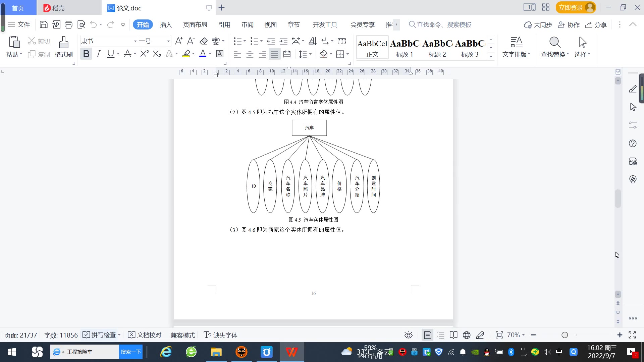Screen dimensions: 644x362
Task: Click the Share button
Action: tap(596, 25)
